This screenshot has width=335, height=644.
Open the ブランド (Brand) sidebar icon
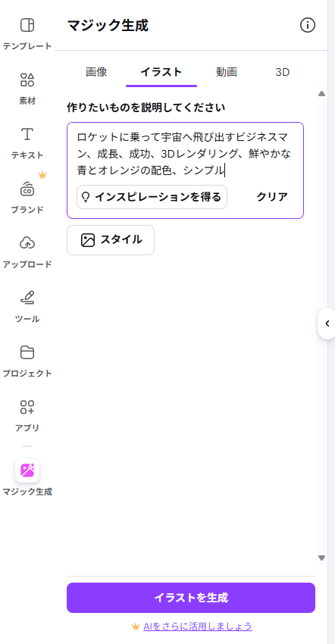coord(27,189)
